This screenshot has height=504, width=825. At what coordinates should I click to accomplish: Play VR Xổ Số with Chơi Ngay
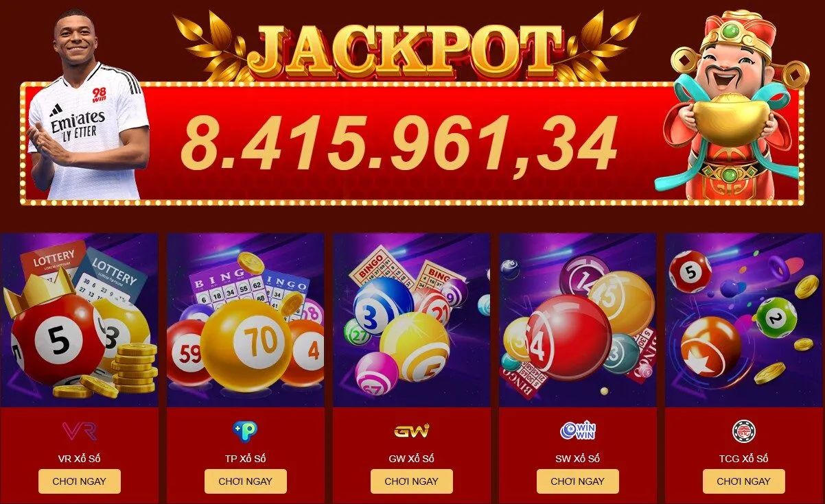tap(80, 481)
